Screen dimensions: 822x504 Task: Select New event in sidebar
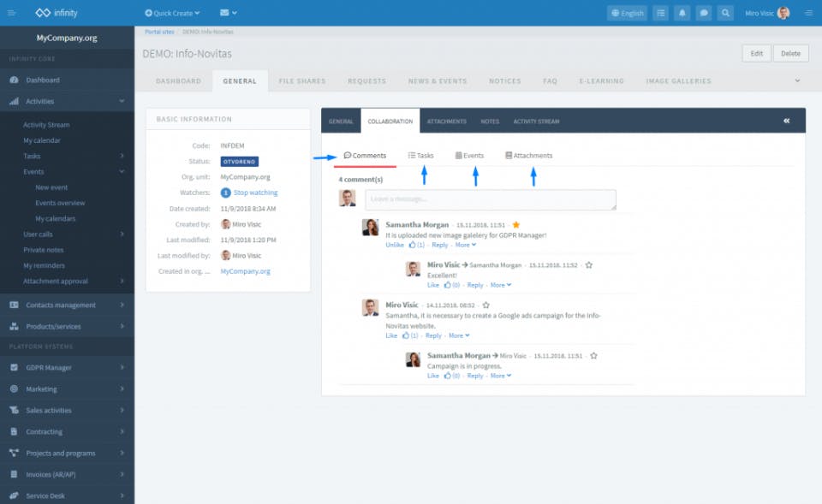[51, 187]
